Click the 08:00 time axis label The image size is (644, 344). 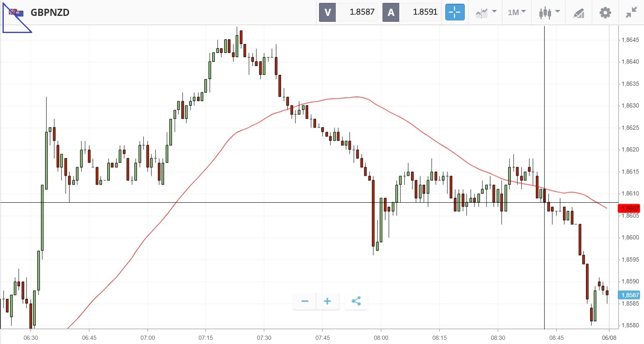(x=381, y=338)
